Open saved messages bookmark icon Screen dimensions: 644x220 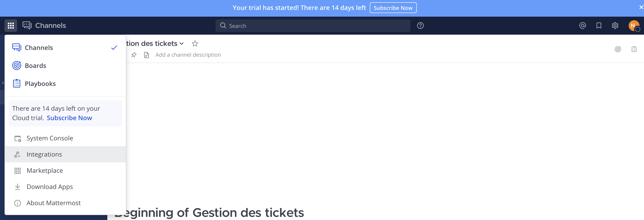599,25
